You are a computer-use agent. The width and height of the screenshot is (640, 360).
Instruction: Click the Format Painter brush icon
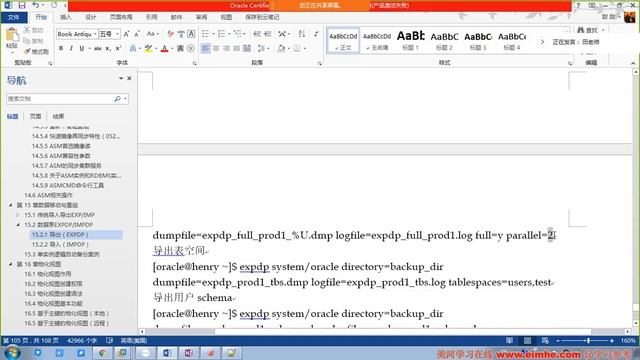(27, 51)
